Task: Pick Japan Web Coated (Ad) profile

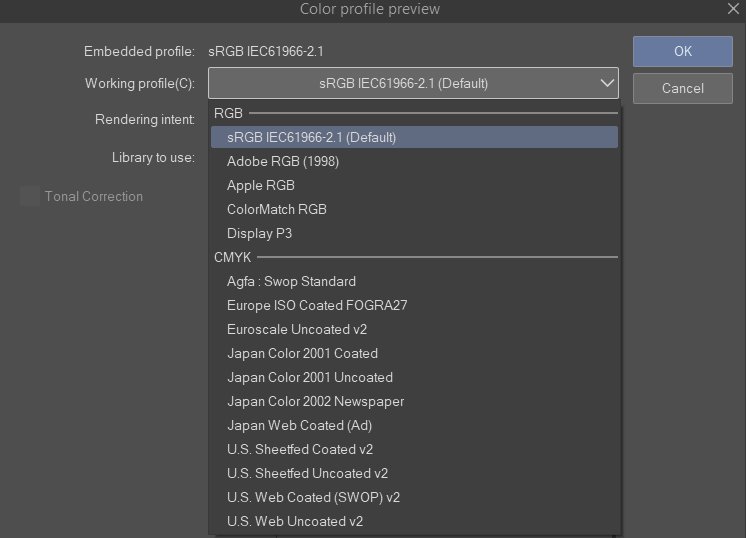Action: click(414, 425)
